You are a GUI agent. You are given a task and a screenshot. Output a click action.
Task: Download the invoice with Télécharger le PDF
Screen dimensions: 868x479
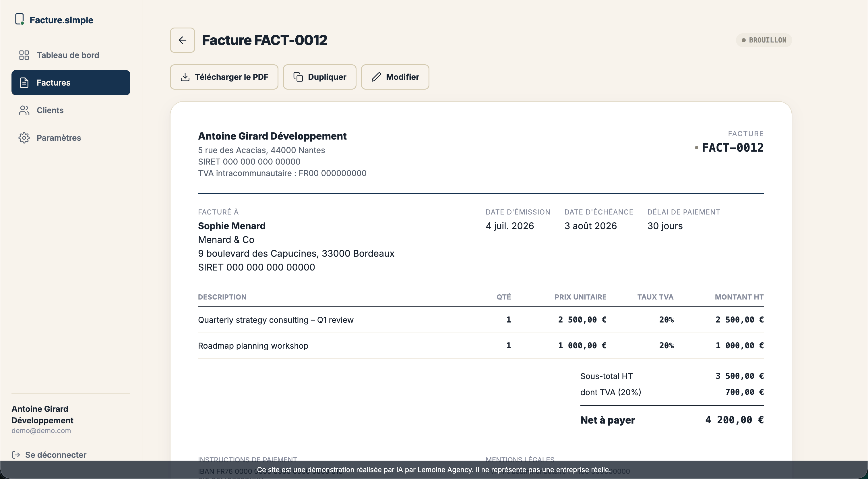pos(224,77)
